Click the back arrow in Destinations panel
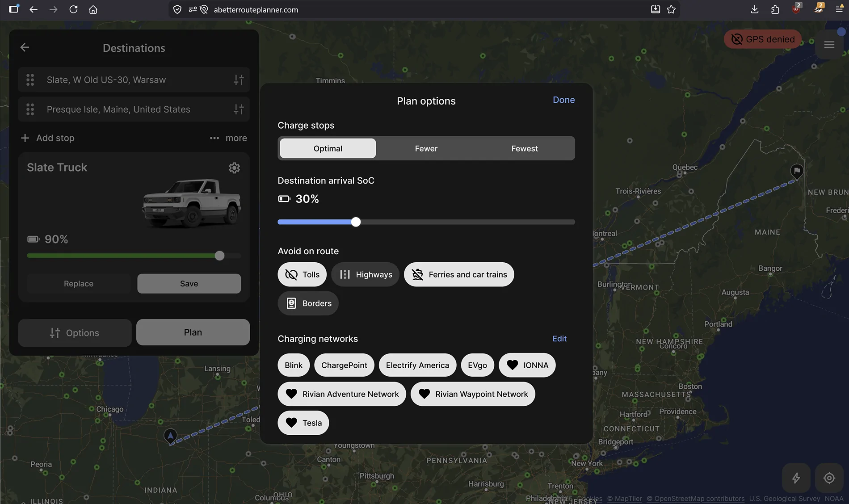The height and width of the screenshot is (504, 849). 25,47
